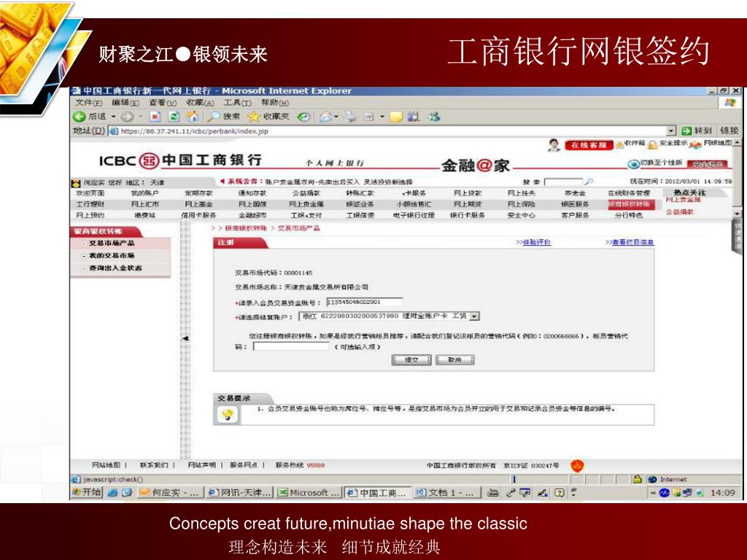Collapse the left sidebar with black arrow
Image resolution: width=747 pixels, height=560 pixels.
[x=185, y=338]
